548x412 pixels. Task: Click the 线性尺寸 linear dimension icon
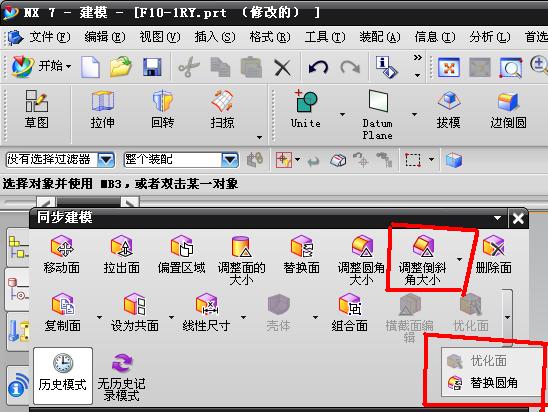(207, 304)
